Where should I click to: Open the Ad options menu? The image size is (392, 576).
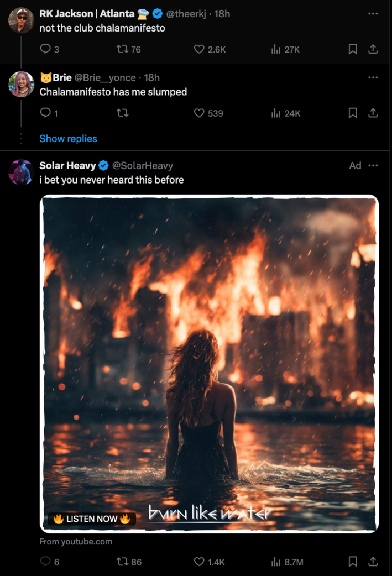click(373, 165)
